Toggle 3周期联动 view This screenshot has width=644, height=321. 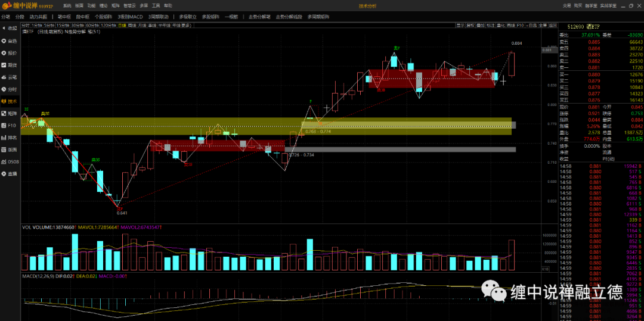click(x=159, y=17)
